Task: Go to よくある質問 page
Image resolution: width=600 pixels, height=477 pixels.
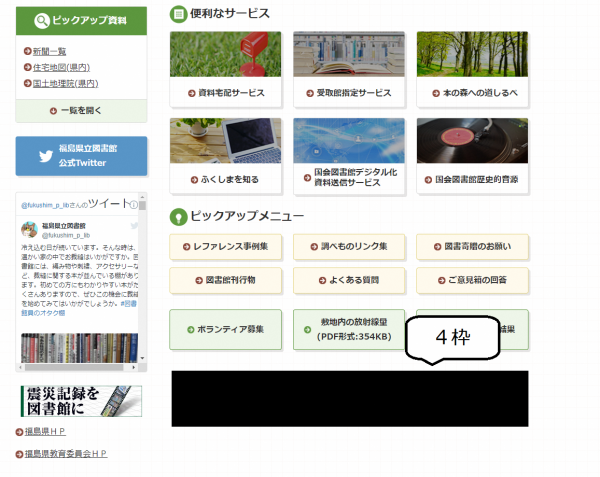Action: [348, 280]
